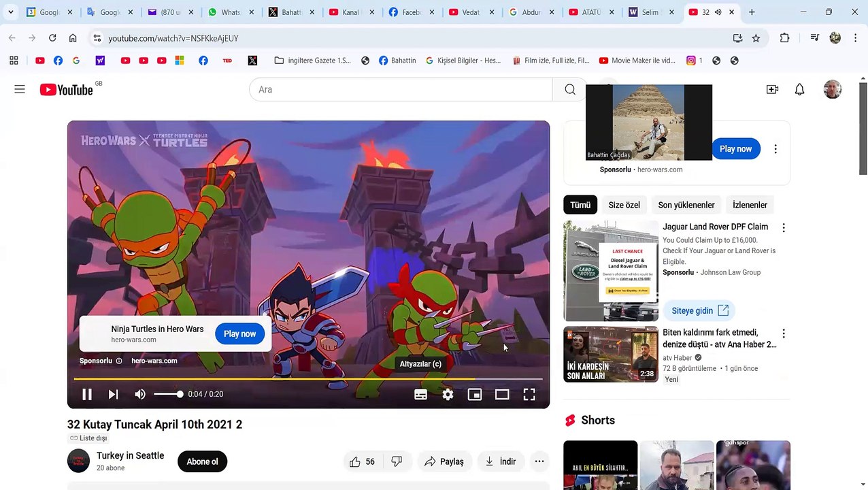Image resolution: width=868 pixels, height=490 pixels.
Task: Enable miniplayer mode icon
Action: tap(475, 394)
